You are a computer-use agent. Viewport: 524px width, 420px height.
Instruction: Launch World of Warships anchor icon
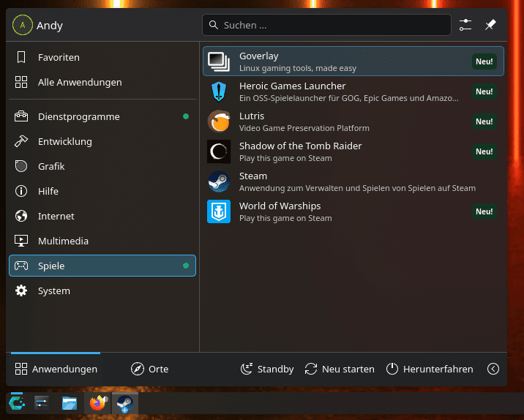pos(219,211)
